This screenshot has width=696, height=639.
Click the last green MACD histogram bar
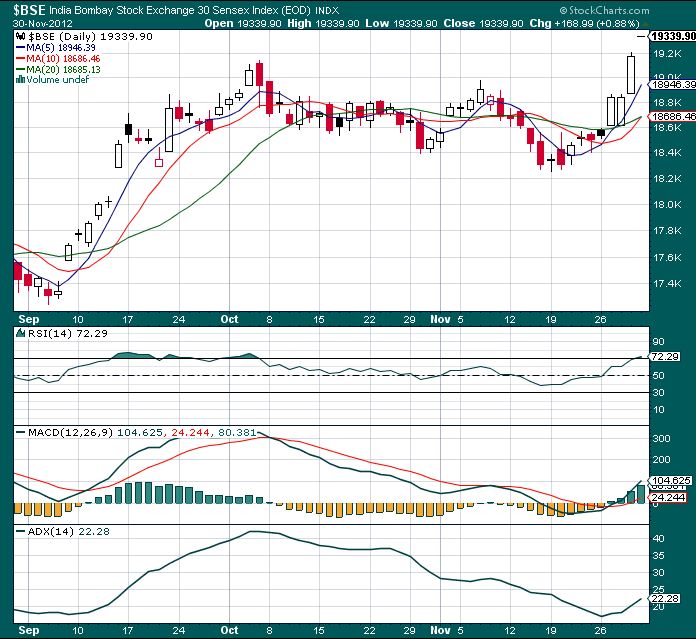click(641, 494)
